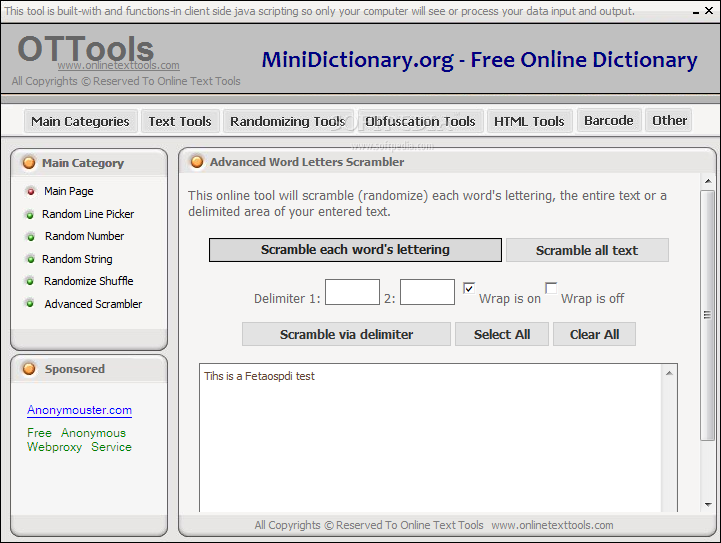The height and width of the screenshot is (543, 721).
Task: Open the HTML Tools menu
Action: (529, 121)
